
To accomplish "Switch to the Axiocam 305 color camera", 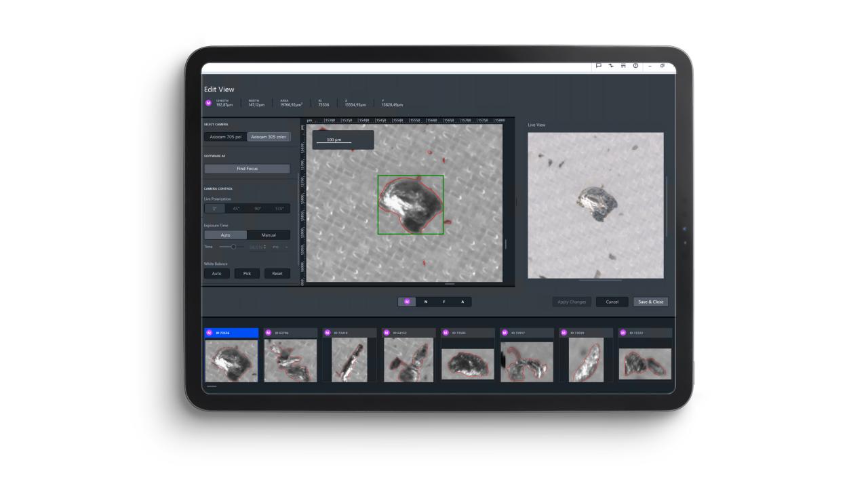I will pos(270,136).
